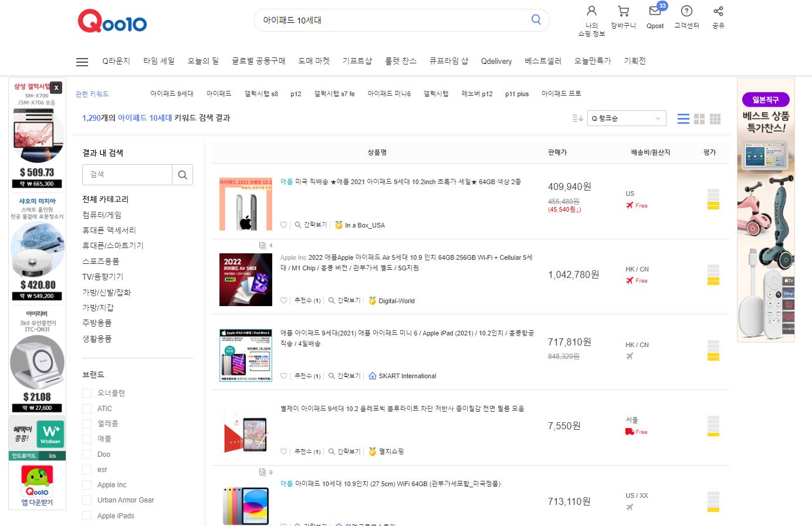Select the 아이패드 9세대 related keyword
The width and height of the screenshot is (812, 526).
point(172,94)
